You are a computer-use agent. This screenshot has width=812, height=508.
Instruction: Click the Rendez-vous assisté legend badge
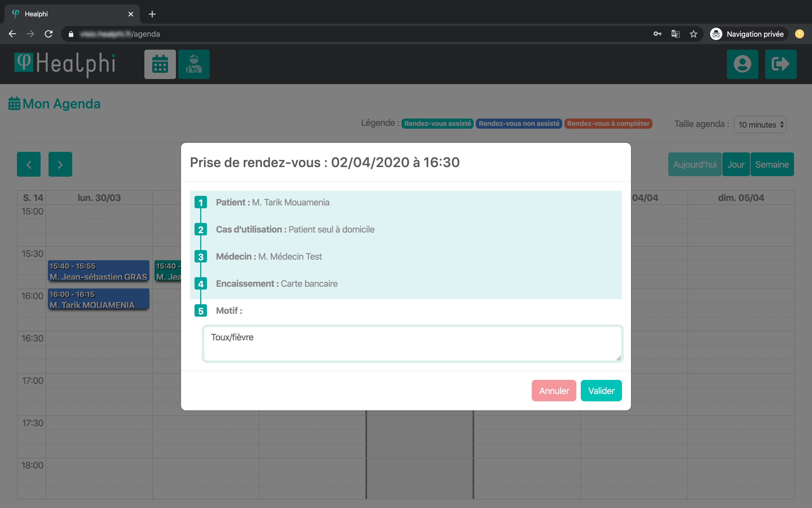(x=437, y=124)
